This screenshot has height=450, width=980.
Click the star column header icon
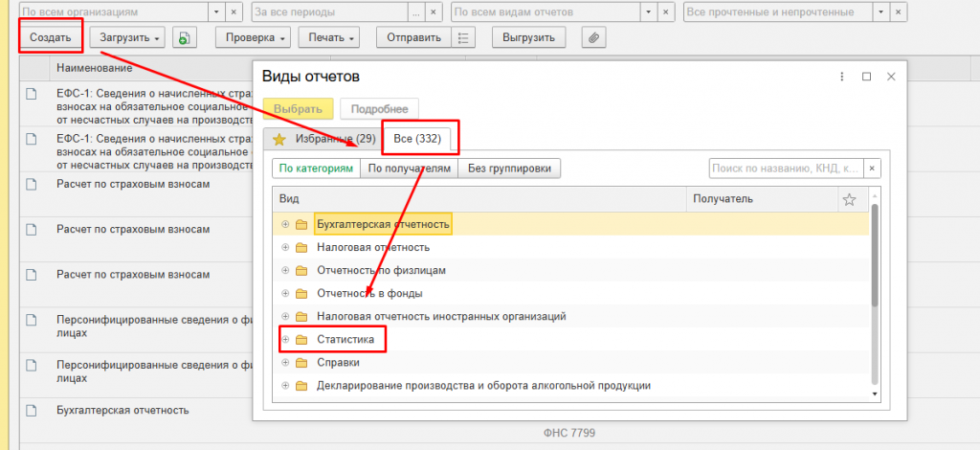849,199
